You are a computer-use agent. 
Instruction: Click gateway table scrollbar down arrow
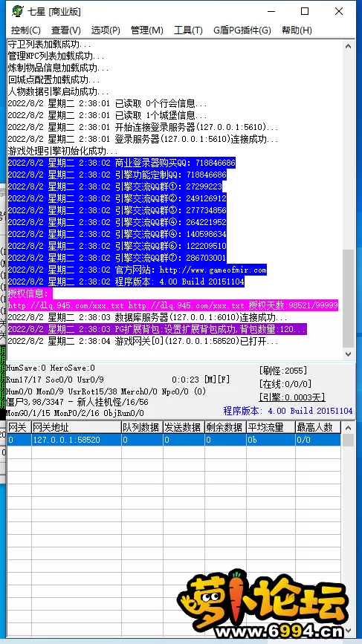[x=349, y=630]
